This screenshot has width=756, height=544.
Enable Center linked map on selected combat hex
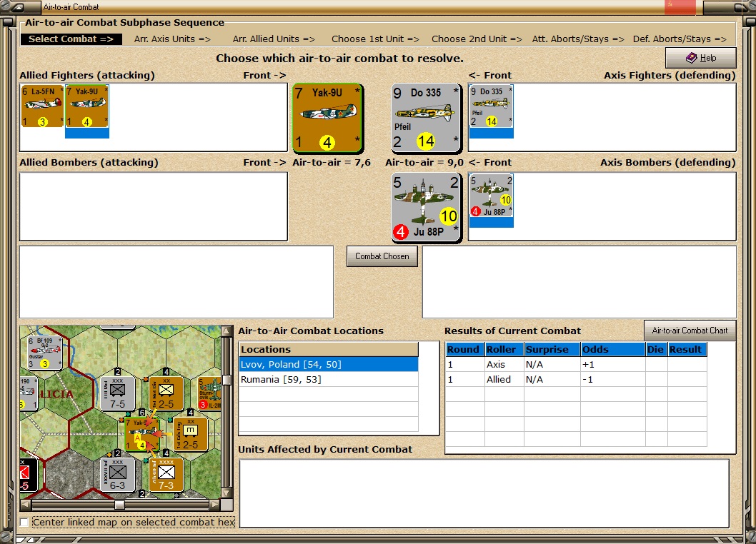point(24,522)
